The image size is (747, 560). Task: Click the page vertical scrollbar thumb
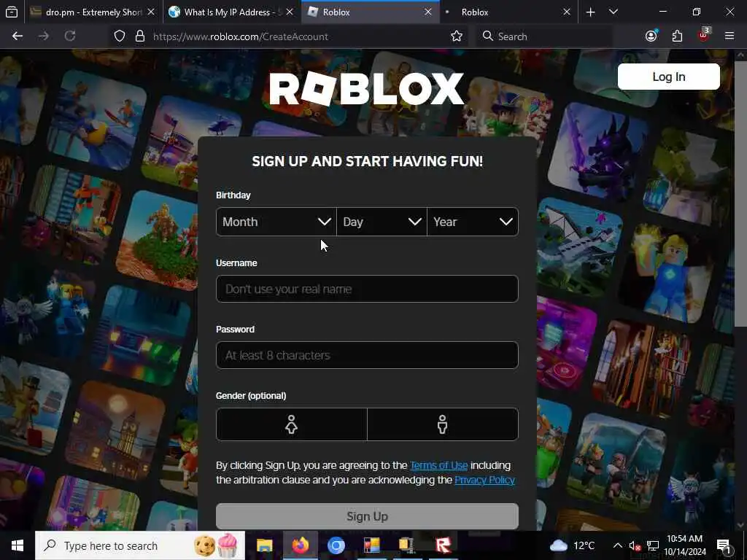pos(740,194)
